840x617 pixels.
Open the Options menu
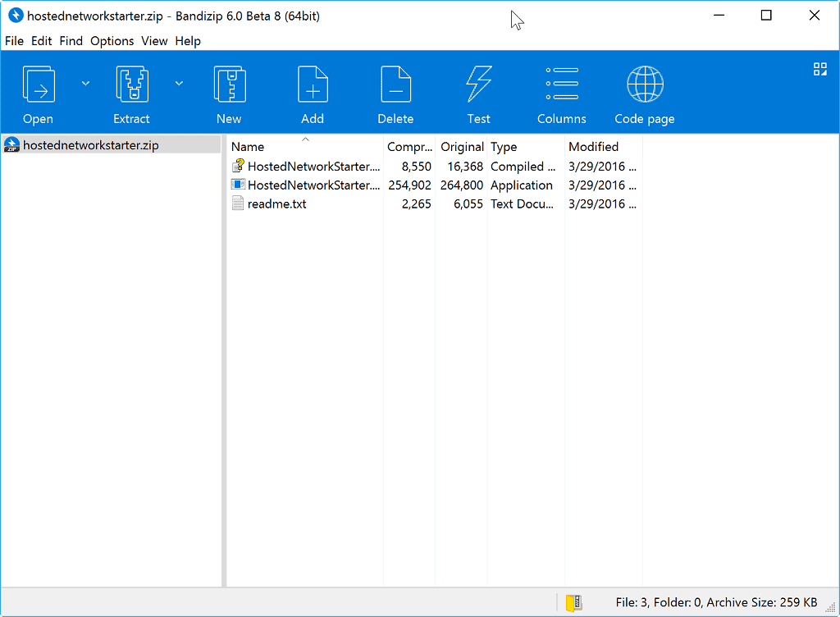(x=112, y=40)
